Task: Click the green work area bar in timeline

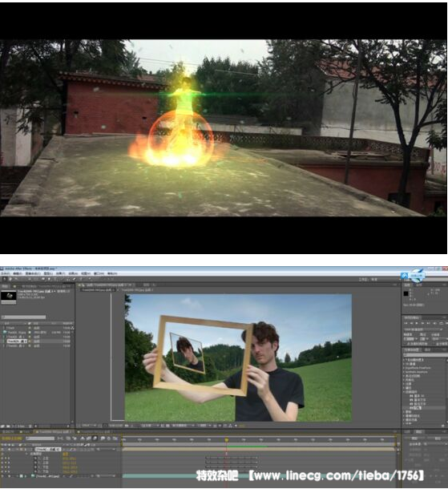Action: click(246, 447)
